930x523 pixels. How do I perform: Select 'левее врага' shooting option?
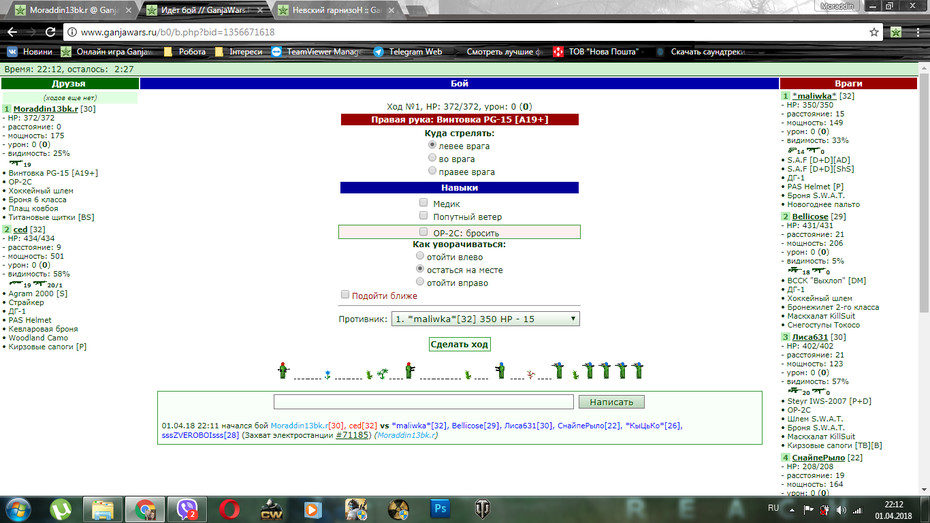(432, 145)
